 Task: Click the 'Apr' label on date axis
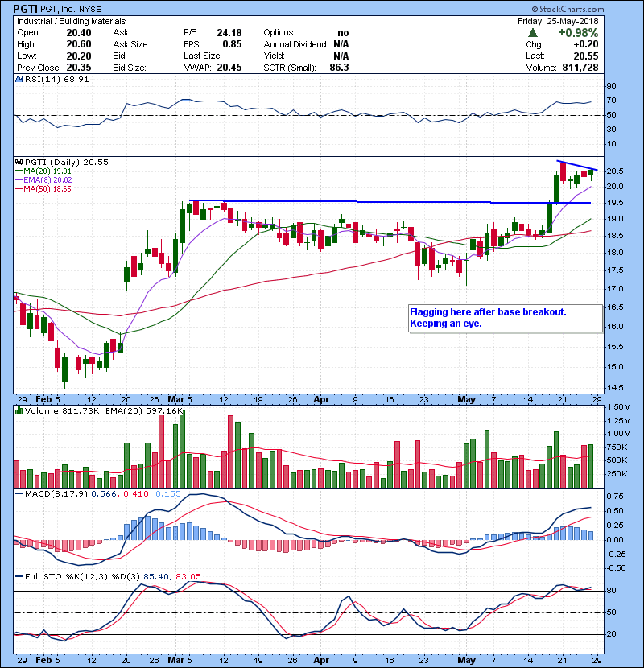pos(321,398)
